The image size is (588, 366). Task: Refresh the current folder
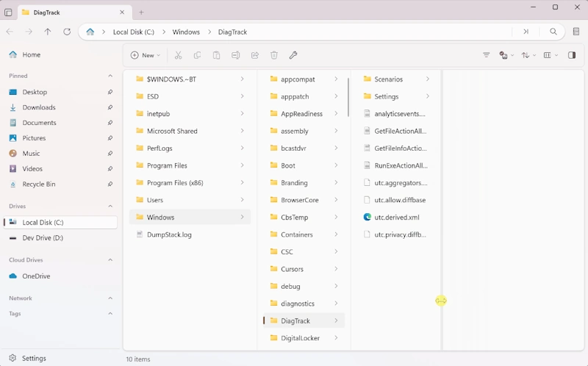[x=67, y=32]
